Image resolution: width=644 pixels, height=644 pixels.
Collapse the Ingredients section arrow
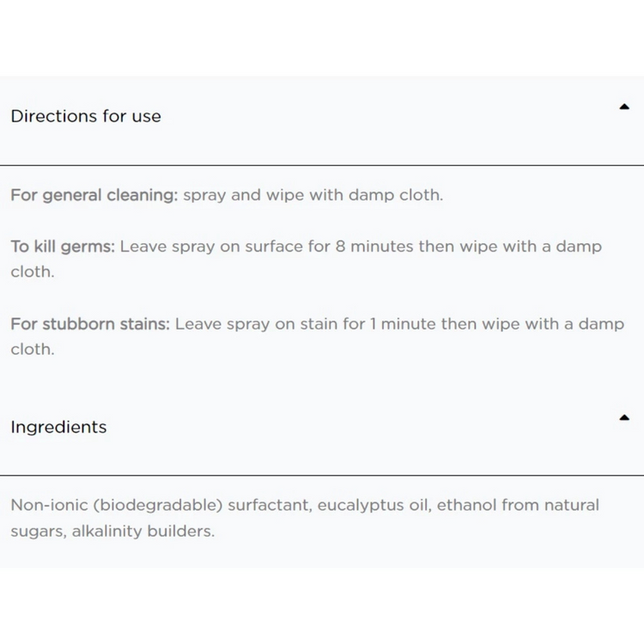coord(624,418)
